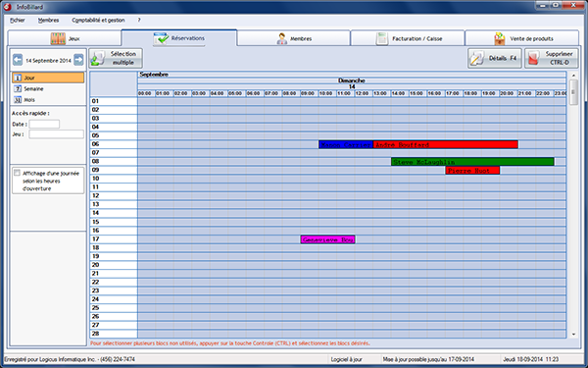Screen dimensions: 588x368
Task: Select the Jour view
Action: coord(48,78)
